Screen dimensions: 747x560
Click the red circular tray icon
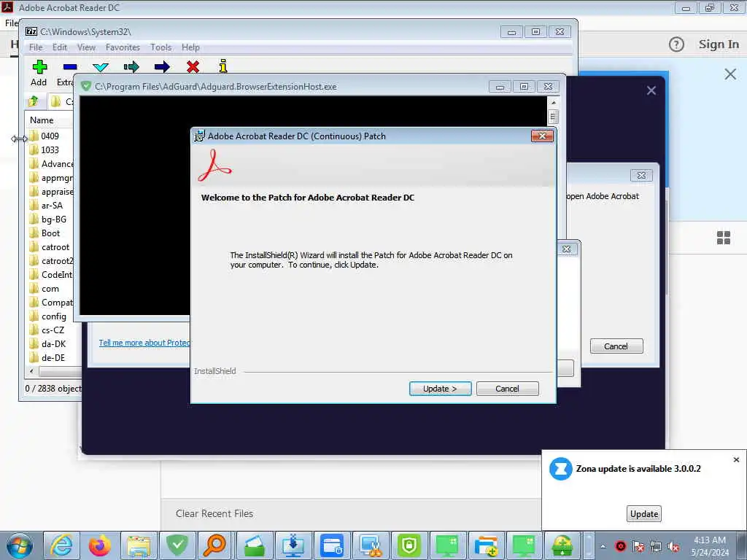(620, 546)
